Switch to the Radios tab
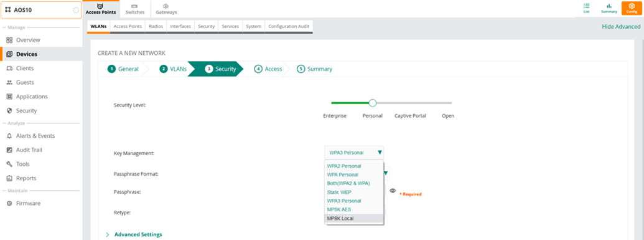 pos(156,26)
